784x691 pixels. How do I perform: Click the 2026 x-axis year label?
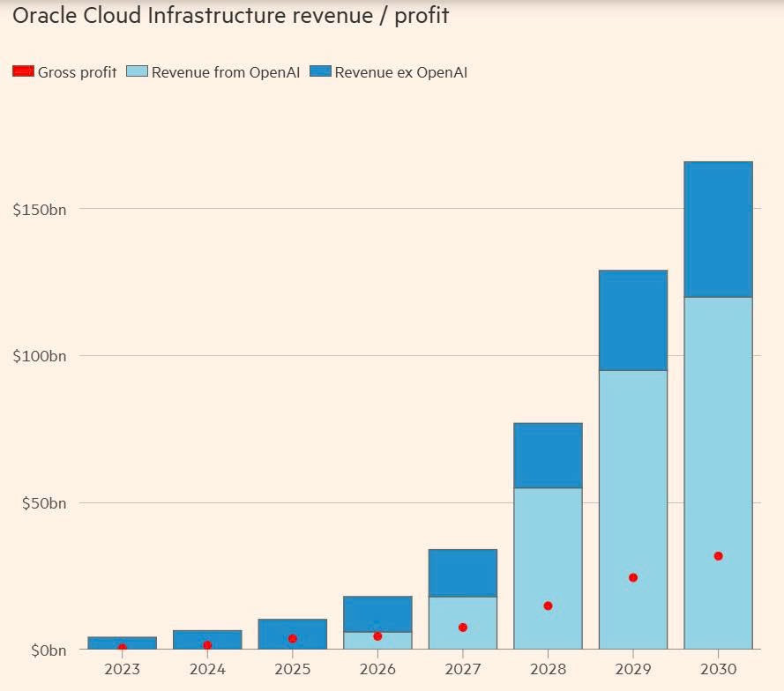pyautogui.click(x=377, y=669)
